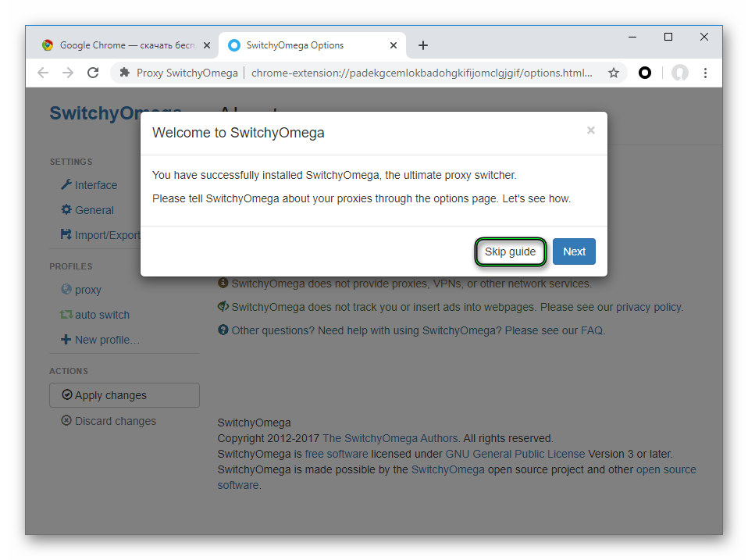
Task: Bookmark this page with the star icon
Action: (x=614, y=73)
